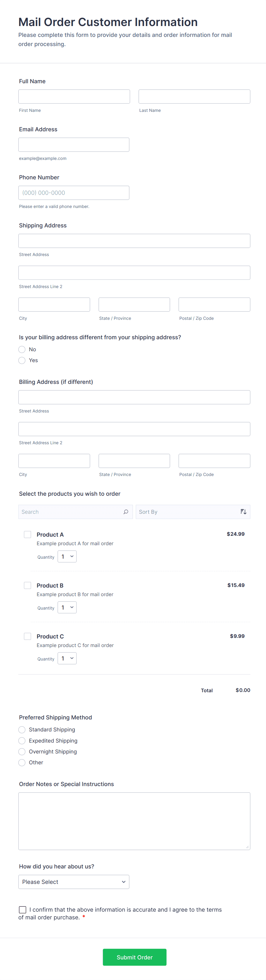Check the Product C checkbox
The width and height of the screenshot is (266, 980).
[x=27, y=636]
